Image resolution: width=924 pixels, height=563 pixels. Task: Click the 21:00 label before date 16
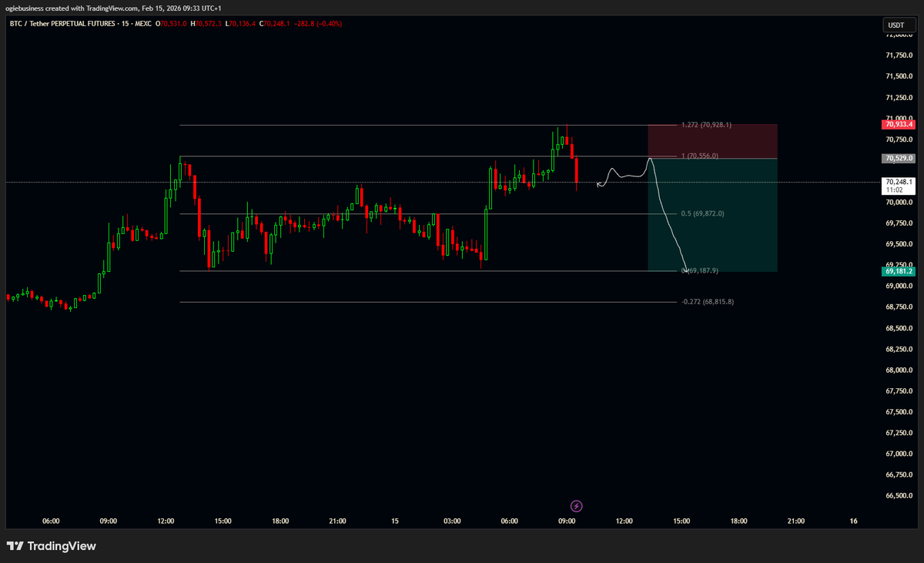(795, 521)
